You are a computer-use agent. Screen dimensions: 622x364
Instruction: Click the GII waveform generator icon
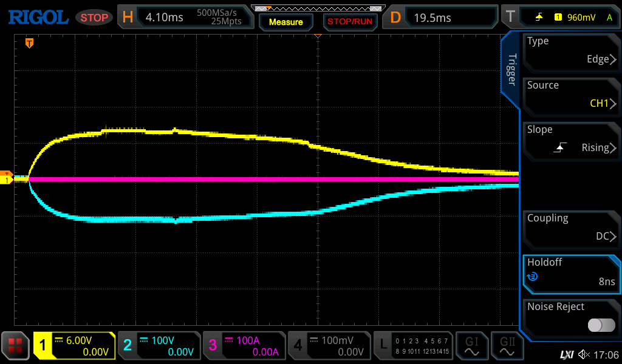pos(507,346)
